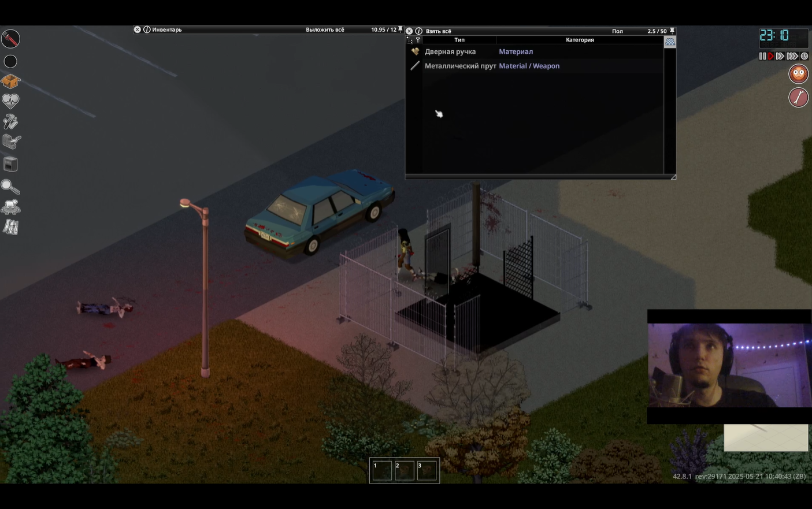The image size is (812, 509).
Task: Click the Material / Weapon category cell
Action: [x=529, y=66]
